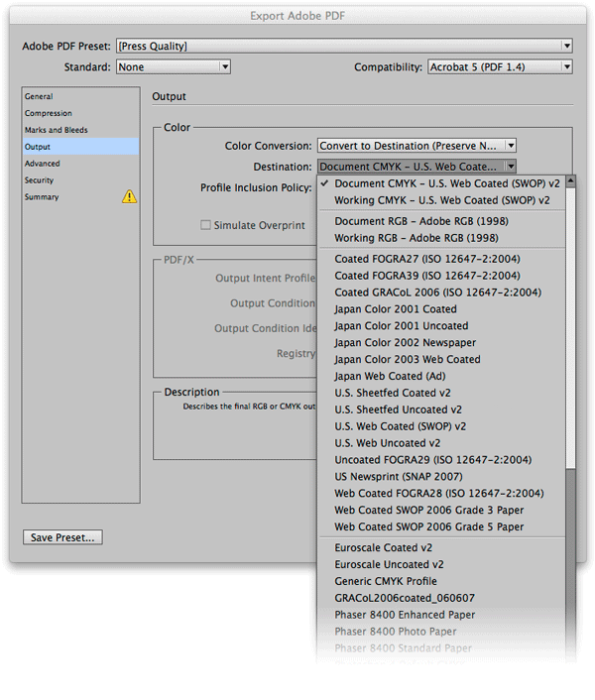Select U.S. Web Uncoated v2
Screen dimensions: 595x700
(x=441, y=443)
